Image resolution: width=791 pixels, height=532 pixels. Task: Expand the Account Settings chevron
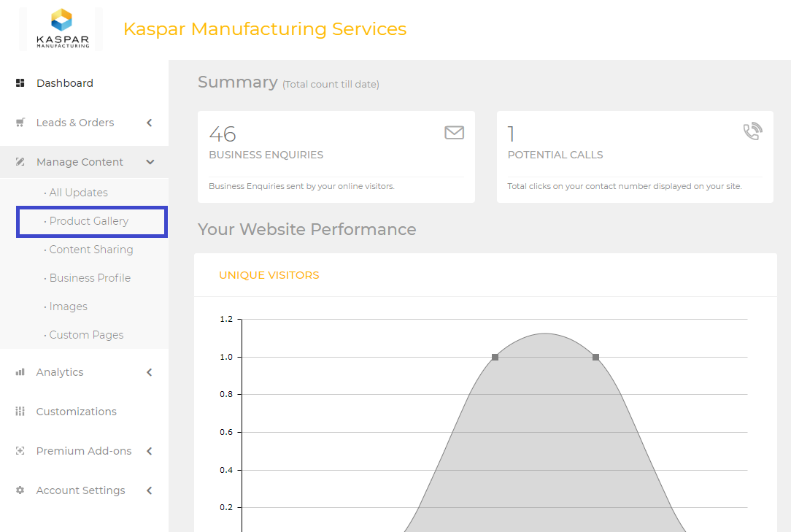coord(150,490)
